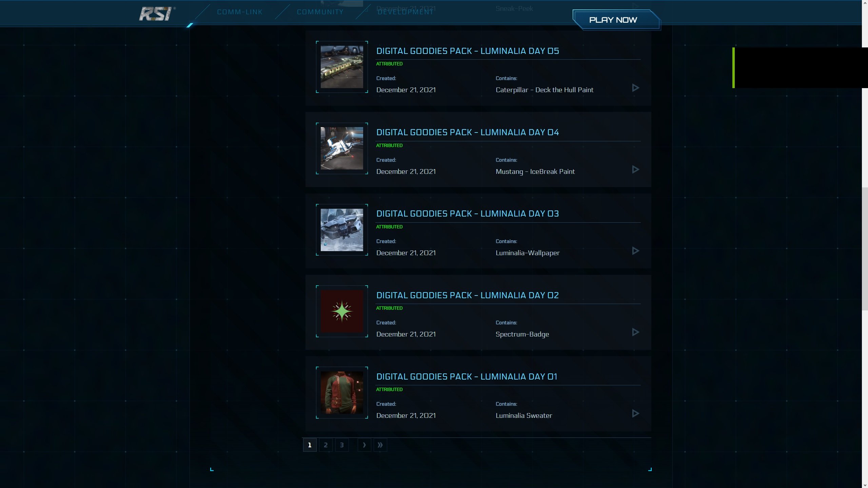The image size is (868, 488).
Task: Open Caterpillar Deck the Hull thumbnail
Action: [342, 67]
